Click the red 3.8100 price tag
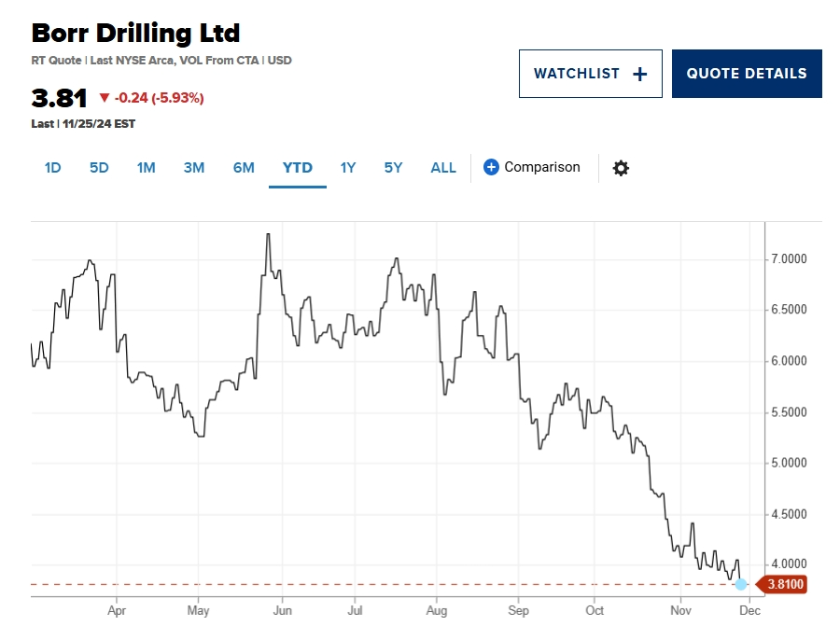This screenshot has width=840, height=640. click(780, 585)
